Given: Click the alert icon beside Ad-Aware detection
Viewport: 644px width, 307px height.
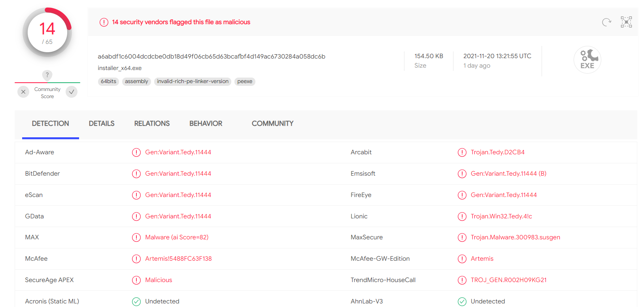Looking at the screenshot, I should coord(136,152).
